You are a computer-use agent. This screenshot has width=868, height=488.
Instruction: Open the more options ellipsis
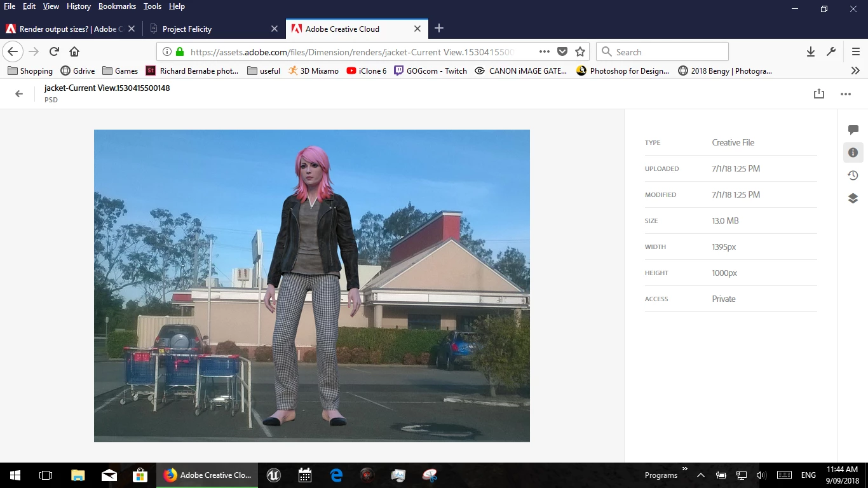(x=846, y=94)
